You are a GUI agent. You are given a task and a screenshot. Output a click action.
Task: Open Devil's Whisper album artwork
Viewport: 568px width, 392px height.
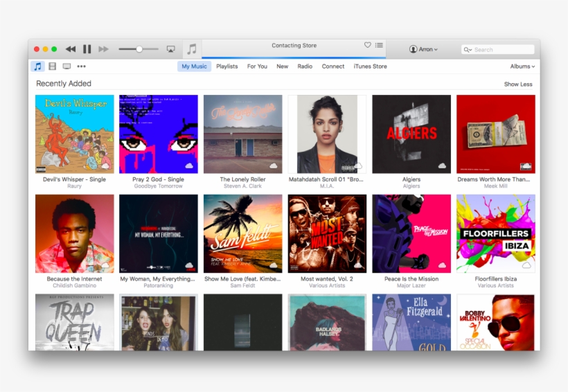click(75, 134)
